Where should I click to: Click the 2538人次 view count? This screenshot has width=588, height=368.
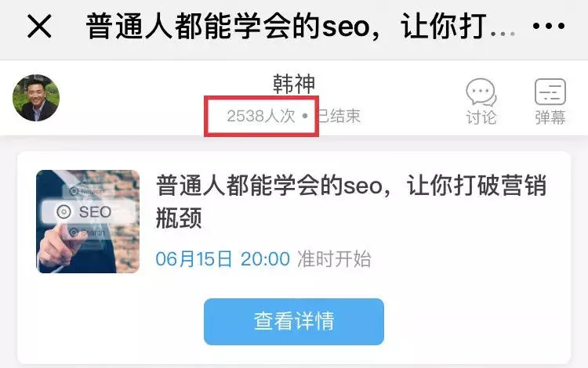(260, 116)
